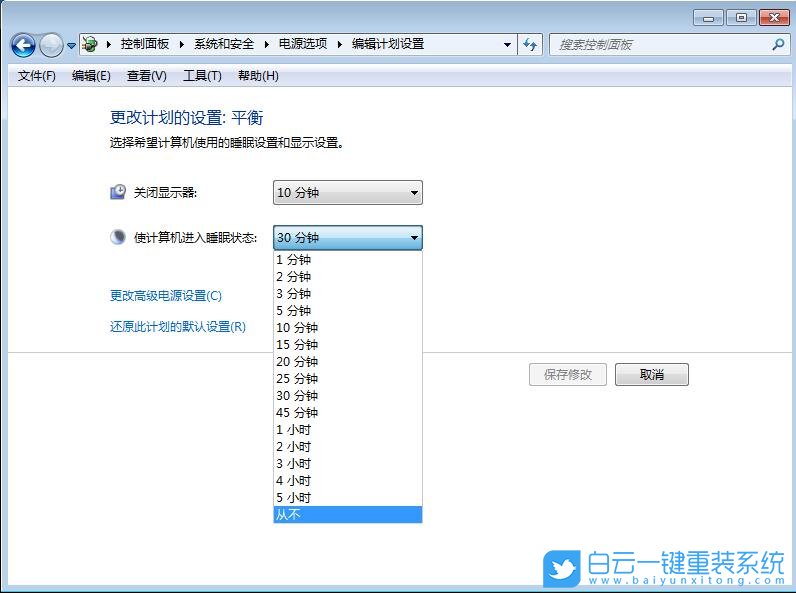Image resolution: width=796 pixels, height=593 pixels.
Task: Minimize the control panel window
Action: coord(709,18)
